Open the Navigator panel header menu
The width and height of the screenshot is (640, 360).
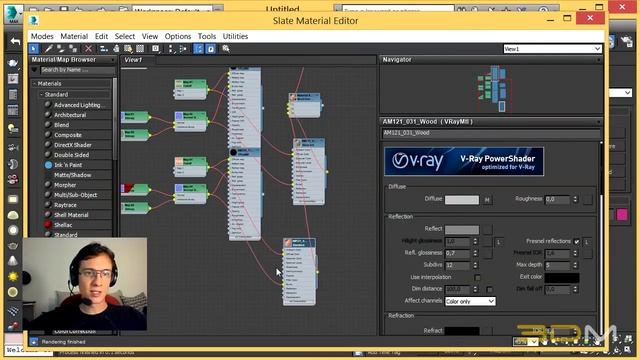599,60
